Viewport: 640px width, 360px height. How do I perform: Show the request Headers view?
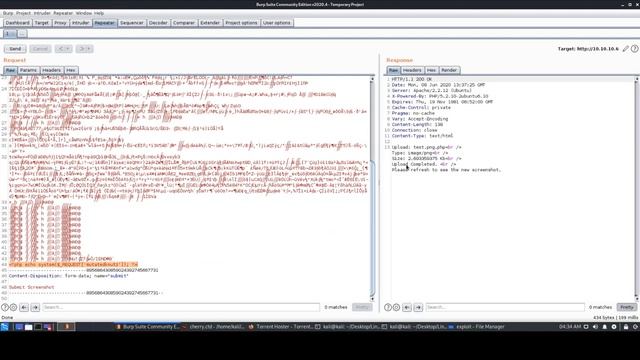click(x=51, y=70)
